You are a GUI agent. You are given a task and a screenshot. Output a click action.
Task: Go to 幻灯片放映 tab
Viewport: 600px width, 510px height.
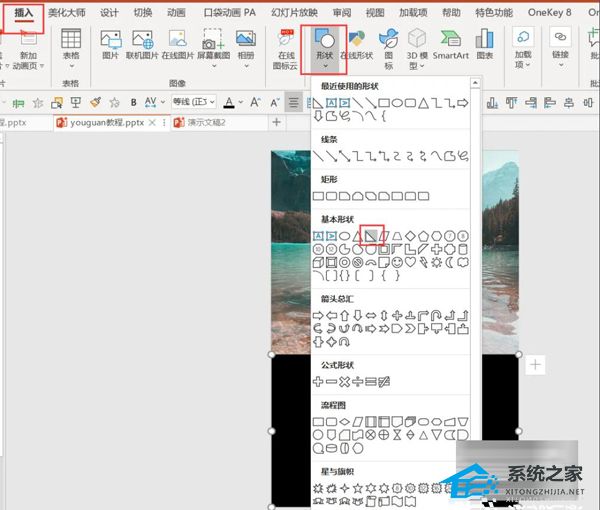tap(294, 13)
